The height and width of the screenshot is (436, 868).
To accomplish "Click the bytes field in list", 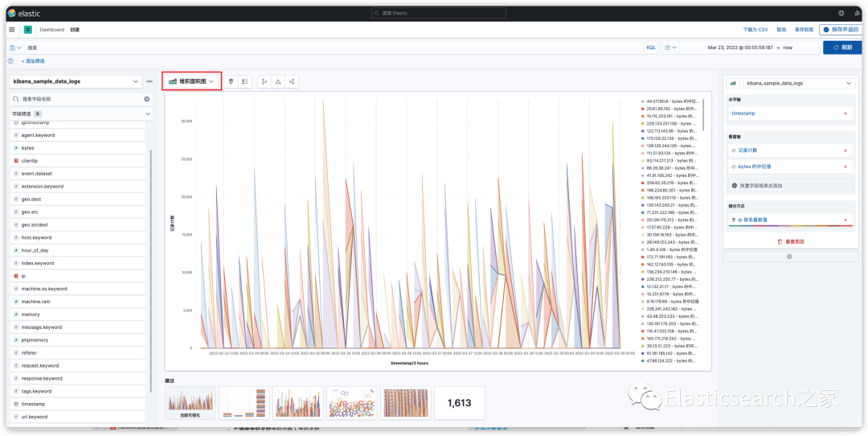I will coord(78,148).
